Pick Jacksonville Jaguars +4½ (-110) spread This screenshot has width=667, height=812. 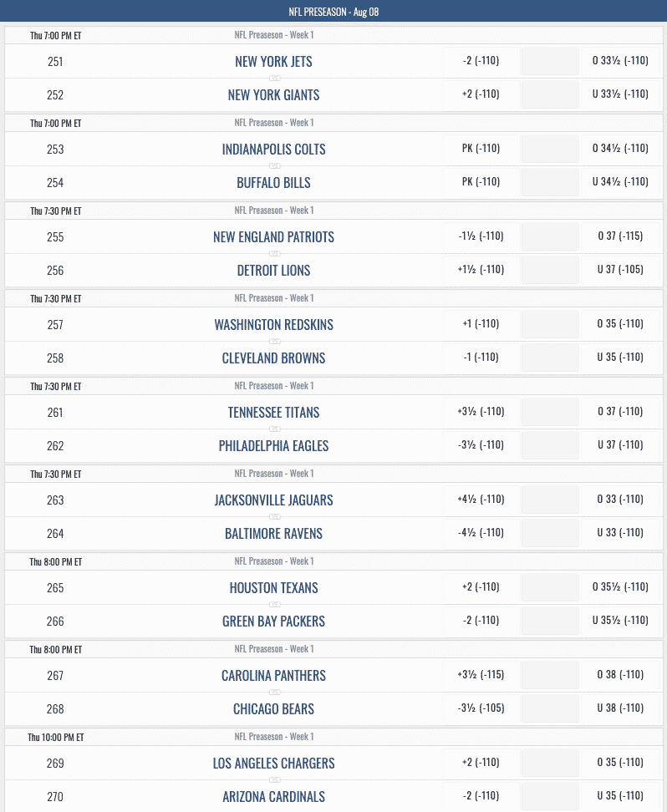tap(481, 500)
